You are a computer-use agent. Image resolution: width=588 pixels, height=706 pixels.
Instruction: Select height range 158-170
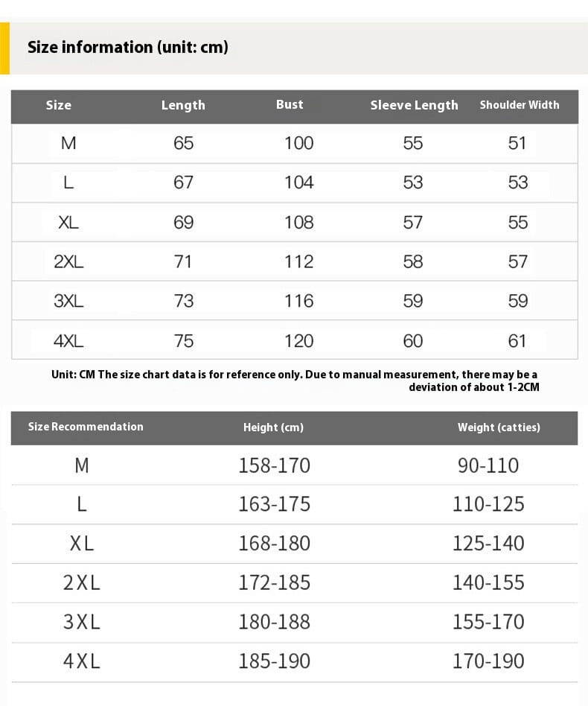(x=274, y=465)
